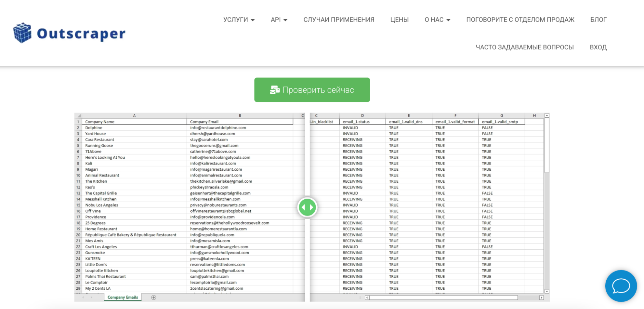Expand the API dropdown menu
Screen dimensions: 644x309
279,20
